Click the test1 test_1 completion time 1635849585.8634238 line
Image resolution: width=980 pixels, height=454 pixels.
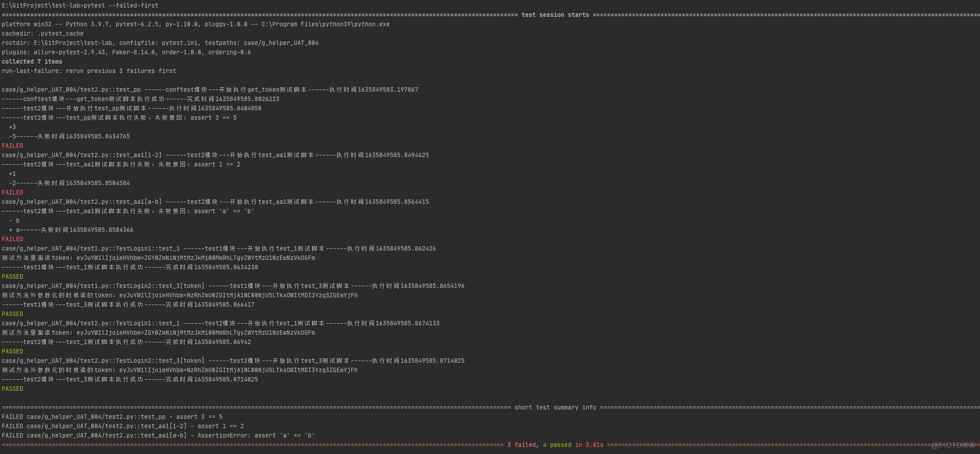click(x=130, y=267)
